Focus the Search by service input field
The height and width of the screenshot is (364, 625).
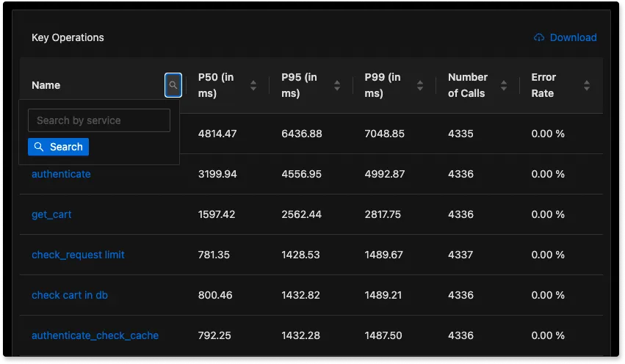coord(99,120)
